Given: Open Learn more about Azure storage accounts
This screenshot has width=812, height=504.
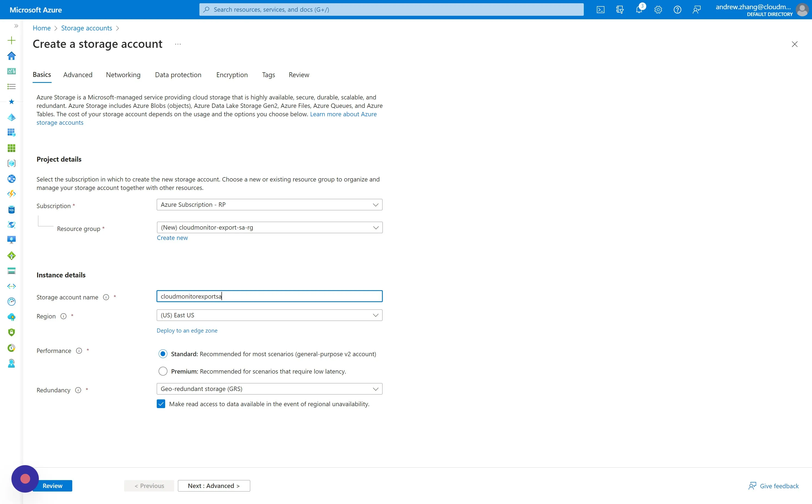Looking at the screenshot, I should 343,114.
